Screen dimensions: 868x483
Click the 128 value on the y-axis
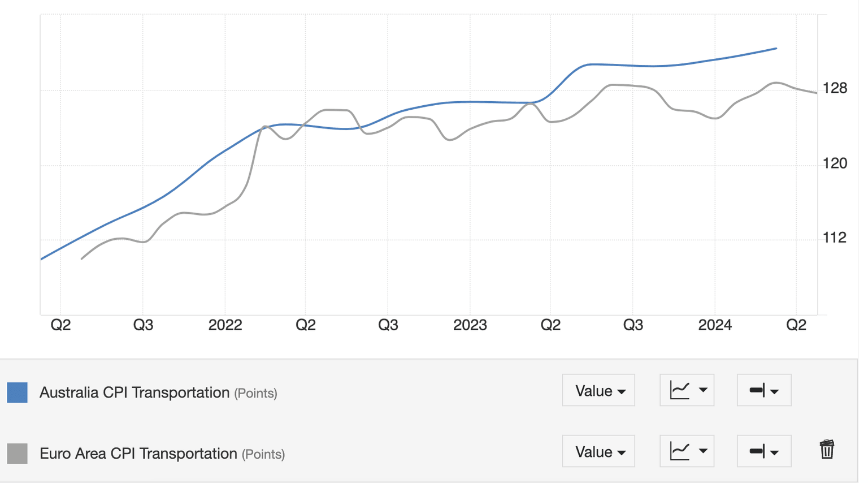click(x=835, y=88)
